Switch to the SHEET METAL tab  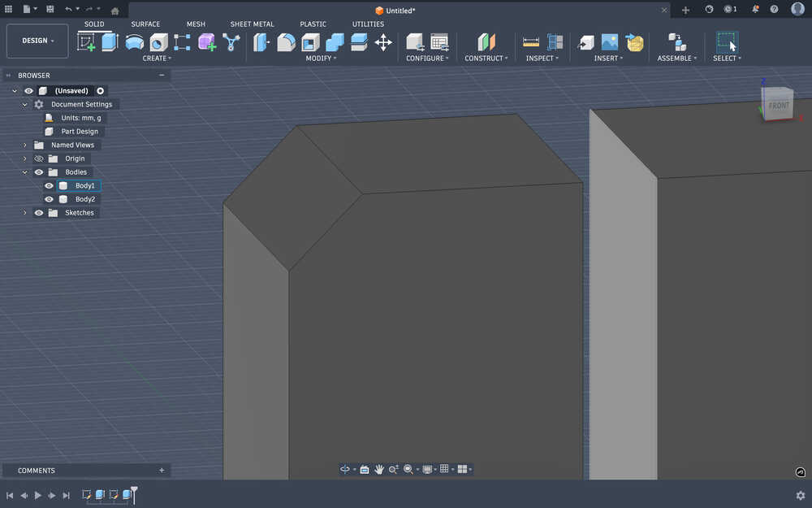(x=253, y=24)
